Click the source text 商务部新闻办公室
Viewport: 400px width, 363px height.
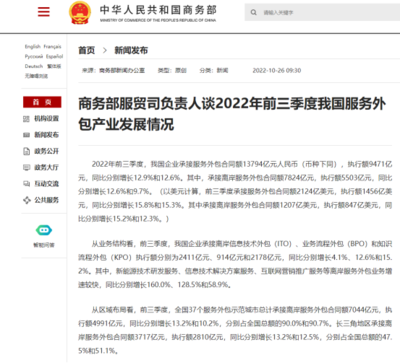[122, 70]
